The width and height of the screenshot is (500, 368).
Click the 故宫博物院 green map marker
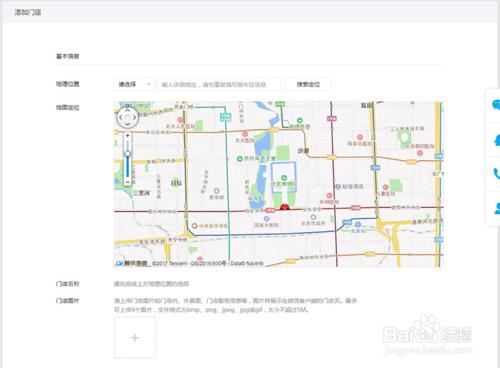click(x=284, y=178)
